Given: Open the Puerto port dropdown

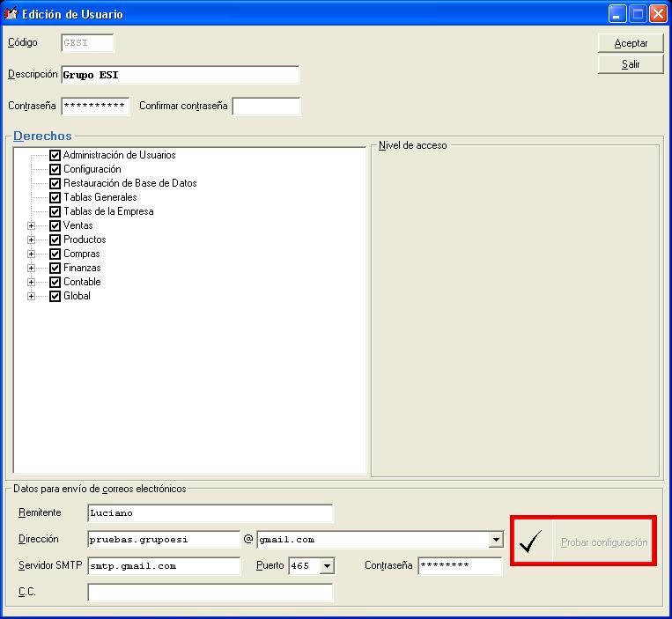Looking at the screenshot, I should (x=328, y=566).
